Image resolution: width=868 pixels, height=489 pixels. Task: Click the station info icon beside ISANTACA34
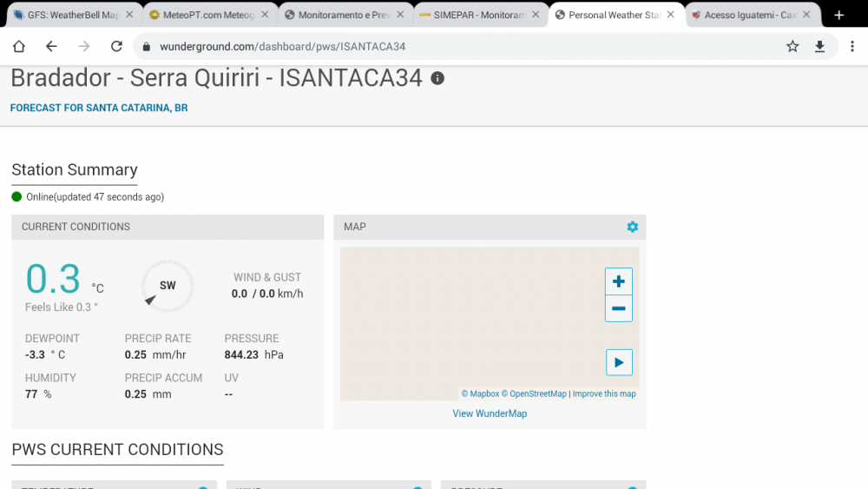pyautogui.click(x=437, y=78)
